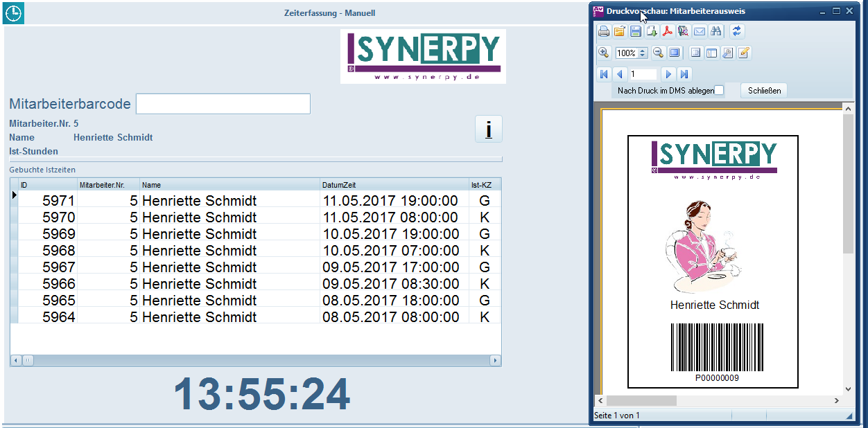
Task: Click the Schließen button
Action: pyautogui.click(x=764, y=90)
